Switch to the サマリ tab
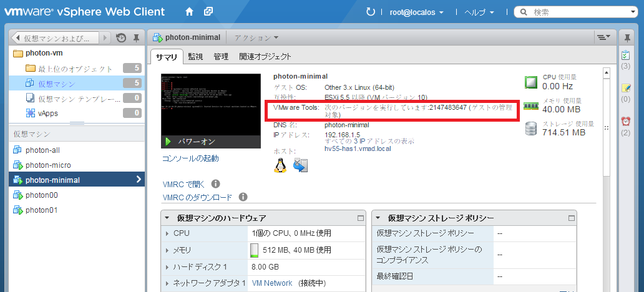Viewport: 644px width, 292px height. pyautogui.click(x=167, y=57)
